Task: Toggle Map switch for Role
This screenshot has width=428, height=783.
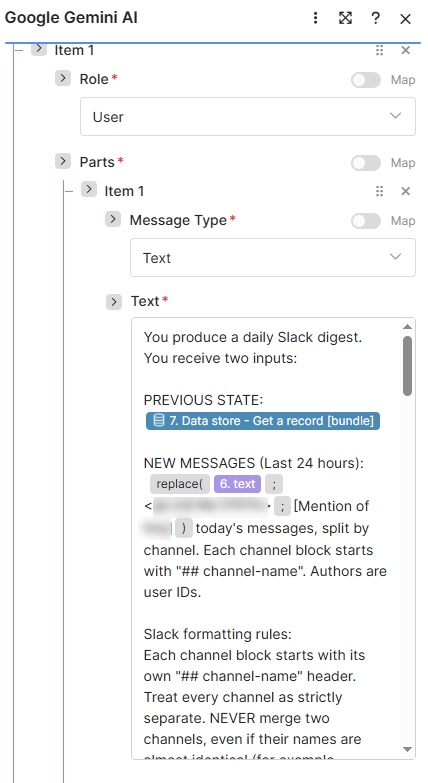Action: 366,80
